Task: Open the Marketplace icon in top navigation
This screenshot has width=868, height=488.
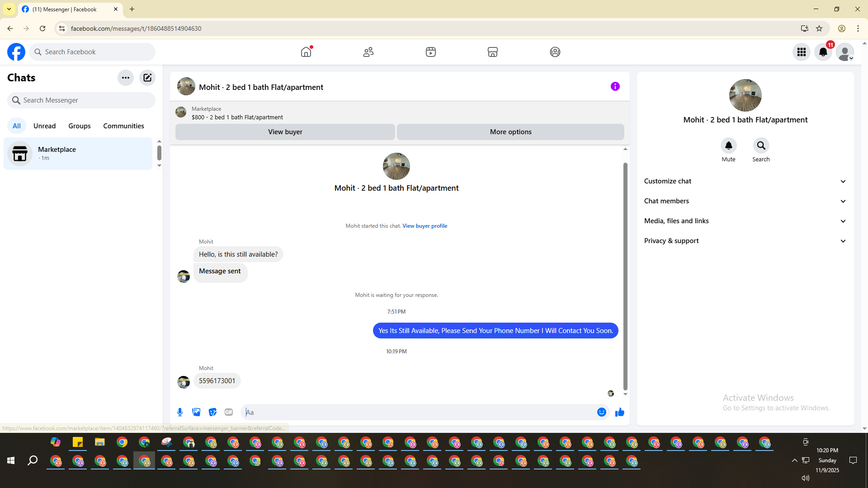Action: point(493,52)
